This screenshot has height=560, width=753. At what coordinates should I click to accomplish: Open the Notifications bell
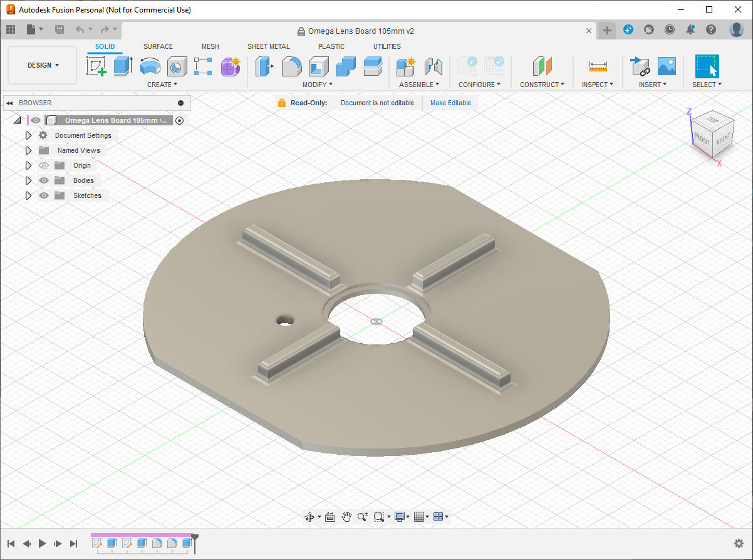(690, 29)
